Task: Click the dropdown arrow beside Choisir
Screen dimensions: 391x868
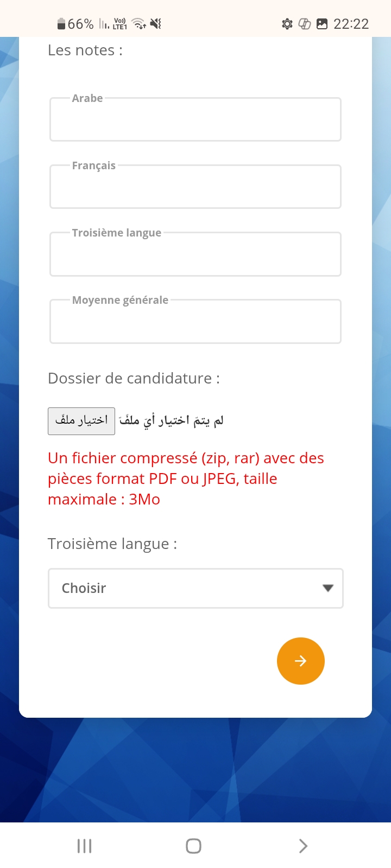Action: (x=327, y=588)
